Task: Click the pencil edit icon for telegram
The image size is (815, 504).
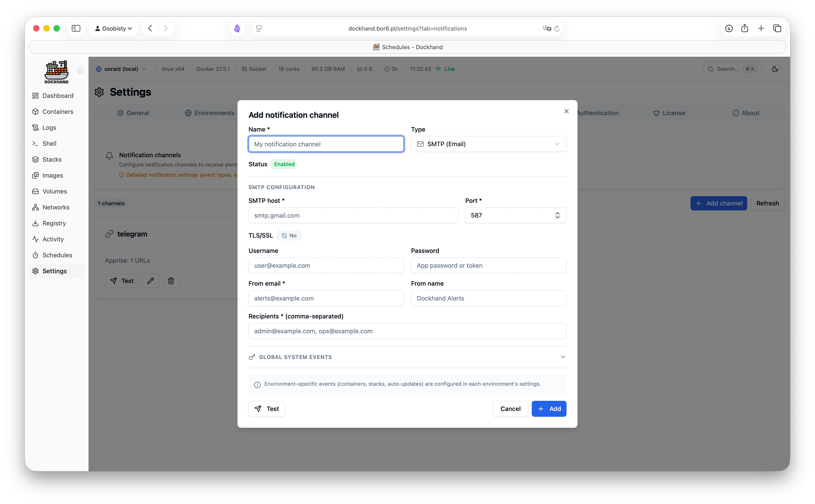Action: pyautogui.click(x=150, y=281)
